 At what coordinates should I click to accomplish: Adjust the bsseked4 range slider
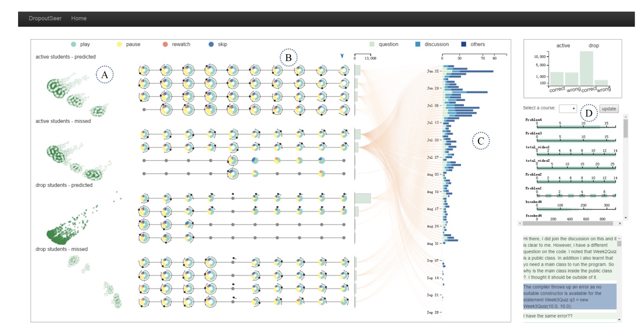576,209
